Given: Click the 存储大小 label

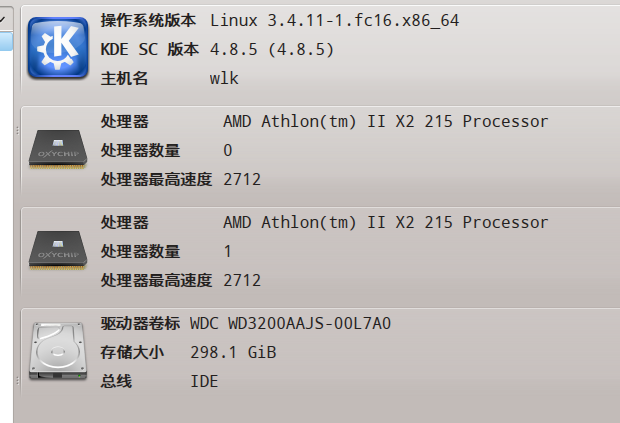Looking at the screenshot, I should click(x=132, y=352).
